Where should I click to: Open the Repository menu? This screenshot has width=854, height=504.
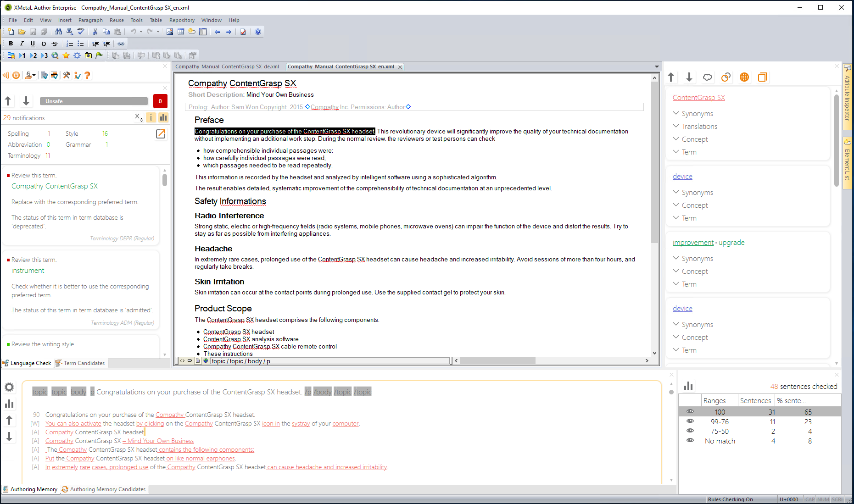182,20
